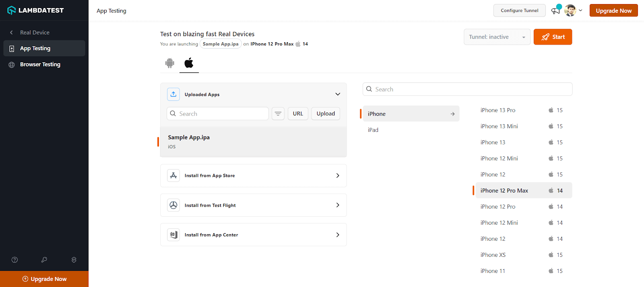Screen dimensions: 644x287
Task: Click the key icon in sidebar footer
Action: pos(44,260)
